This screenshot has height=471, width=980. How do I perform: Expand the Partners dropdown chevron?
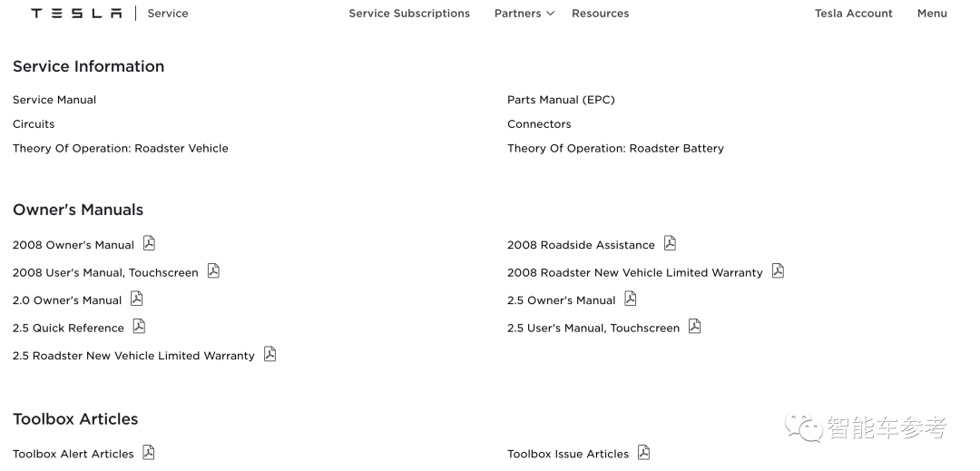point(550,14)
